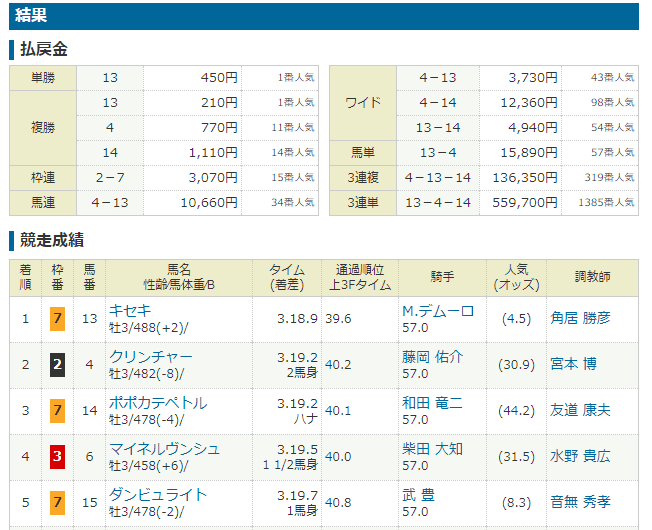Select the 牡3/488(+2)/ weight text
The width and height of the screenshot is (652, 530).
pyautogui.click(x=148, y=328)
